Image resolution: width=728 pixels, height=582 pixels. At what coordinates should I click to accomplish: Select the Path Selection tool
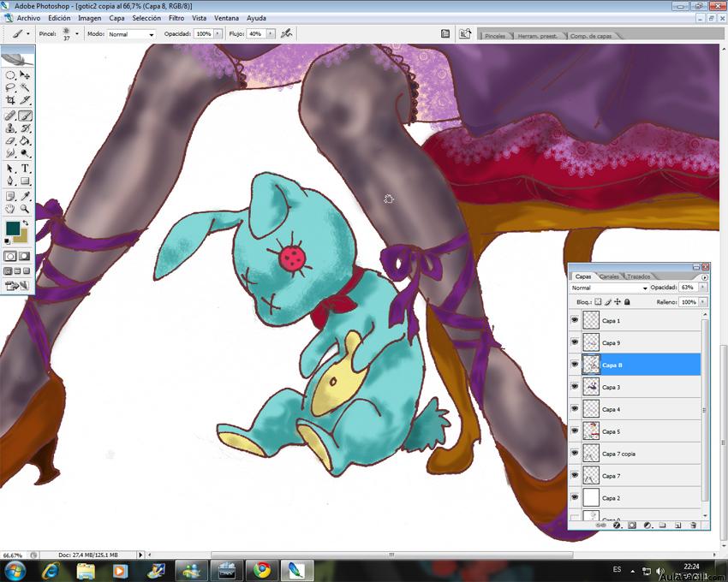tap(10, 169)
